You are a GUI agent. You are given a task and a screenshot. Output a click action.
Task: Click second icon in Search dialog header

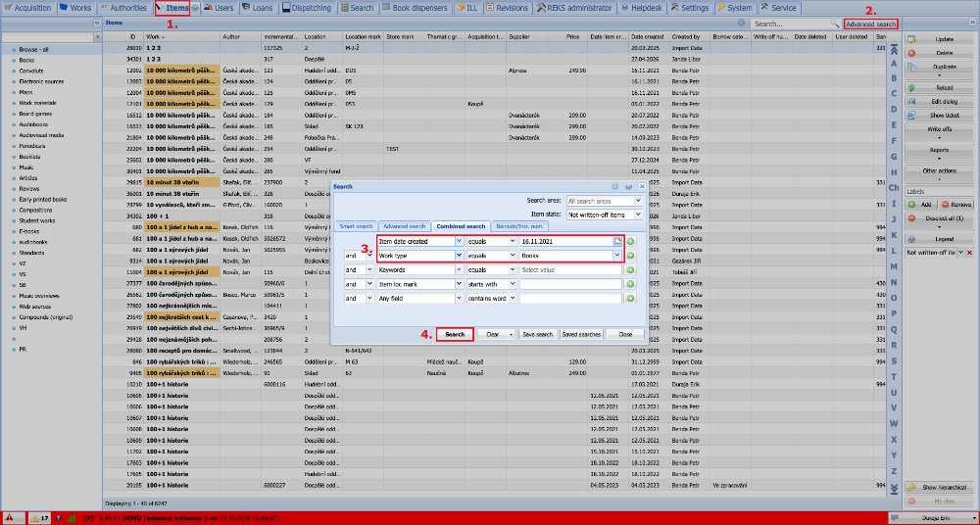(628, 186)
